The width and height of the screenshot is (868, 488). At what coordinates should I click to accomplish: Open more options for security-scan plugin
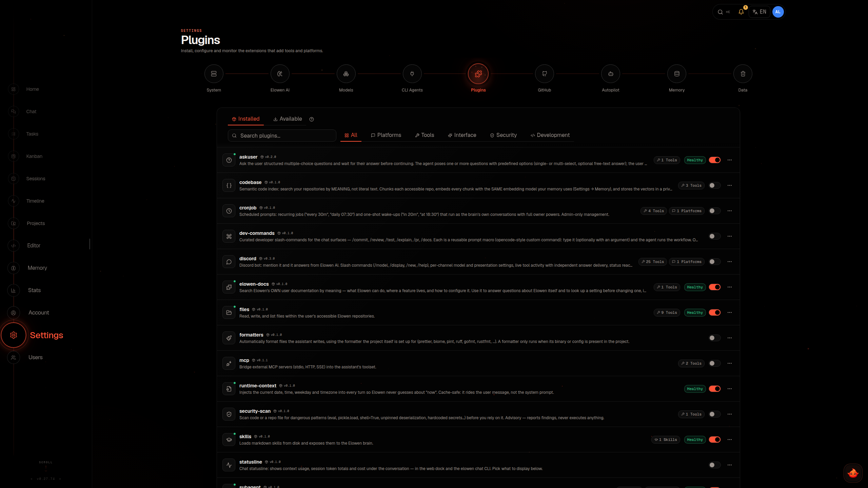coord(730,414)
